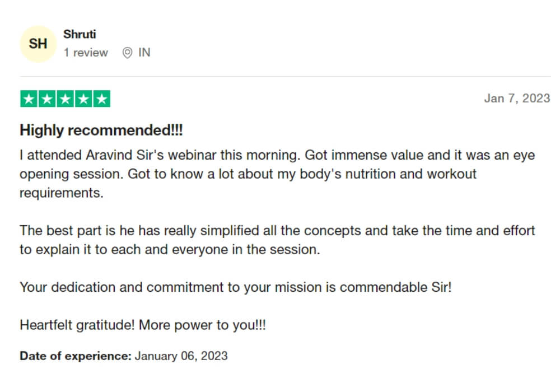Image resolution: width=560 pixels, height=392 pixels.
Task: Click the Jan 7, 2023 review date
Action: (517, 99)
